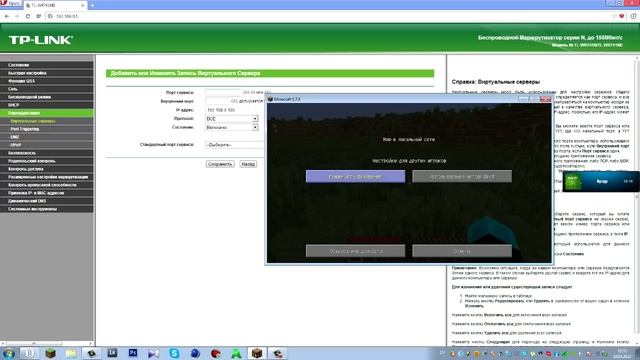Go back in the Opera browser

(7, 16)
